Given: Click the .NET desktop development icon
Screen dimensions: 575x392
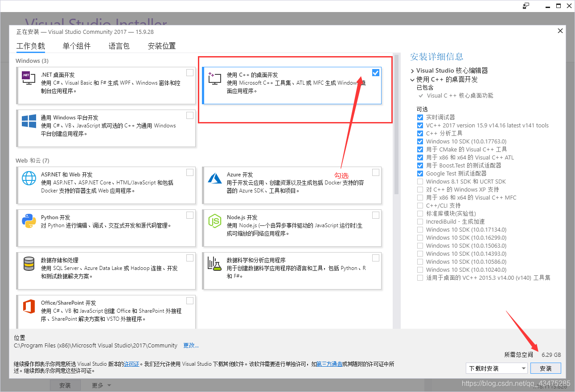Looking at the screenshot, I should click(x=29, y=78).
